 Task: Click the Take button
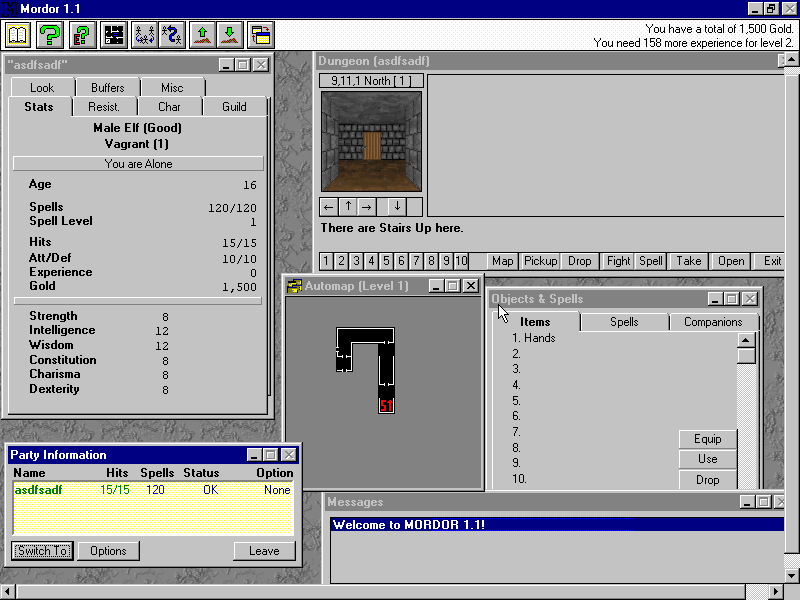point(688,261)
